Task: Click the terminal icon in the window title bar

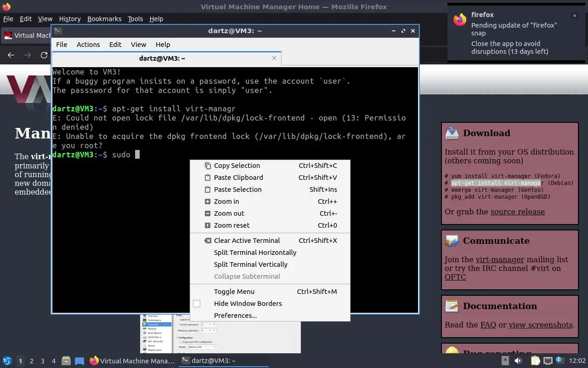Action: [58, 31]
